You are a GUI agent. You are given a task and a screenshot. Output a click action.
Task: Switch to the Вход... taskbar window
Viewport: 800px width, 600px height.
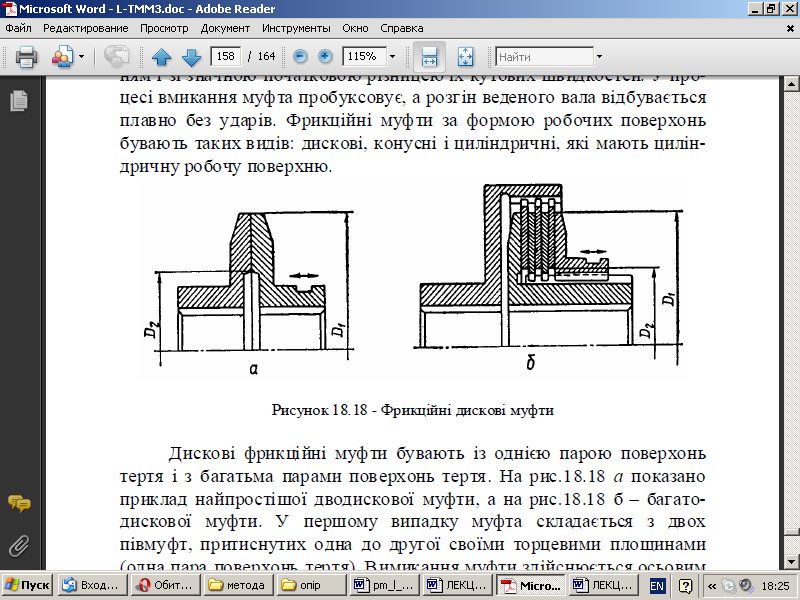tap(93, 585)
